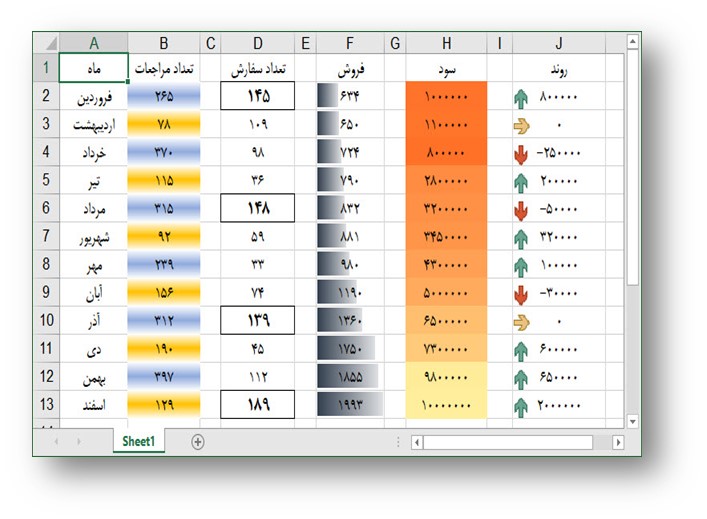The width and height of the screenshot is (707, 519).
Task: Click the next sheet navigation arrow
Action: [x=78, y=442]
